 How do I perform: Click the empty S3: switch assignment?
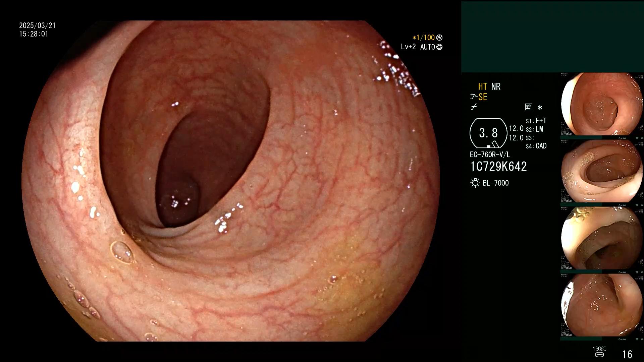(529, 138)
